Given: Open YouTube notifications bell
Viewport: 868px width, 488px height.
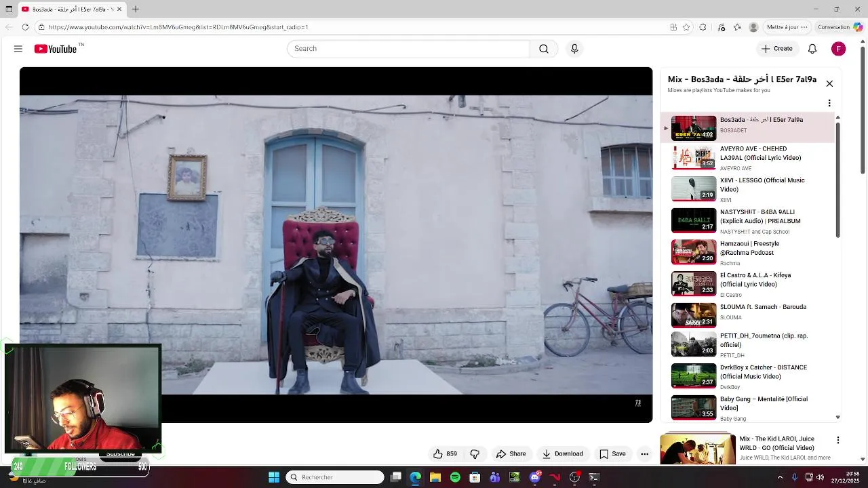Looking at the screenshot, I should 812,49.
